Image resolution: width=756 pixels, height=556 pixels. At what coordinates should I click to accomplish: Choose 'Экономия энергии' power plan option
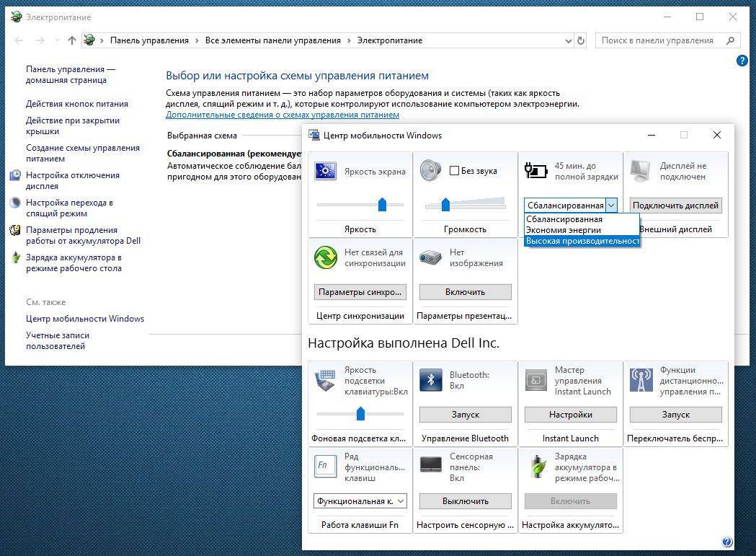tap(564, 230)
